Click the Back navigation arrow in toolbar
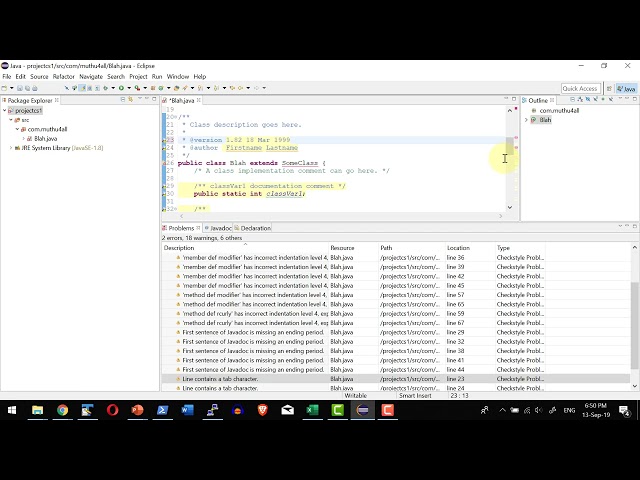This screenshot has height=480, width=640. 240,88
